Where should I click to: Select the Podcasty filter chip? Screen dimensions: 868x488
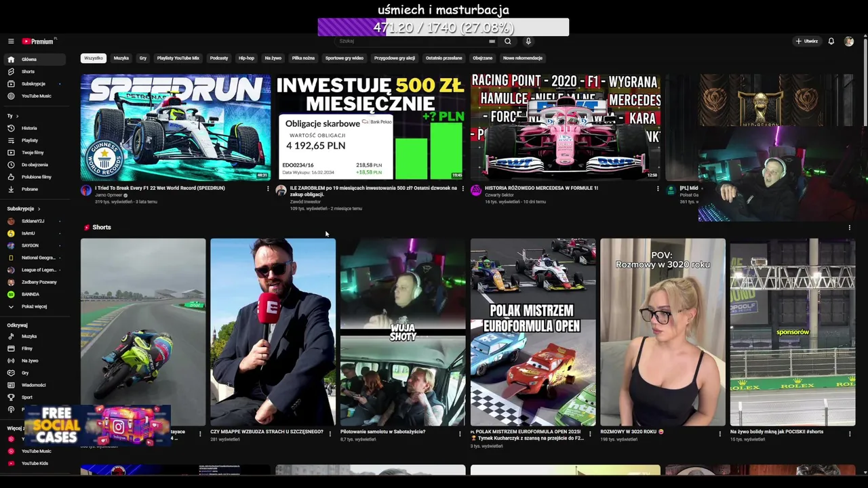coord(219,58)
